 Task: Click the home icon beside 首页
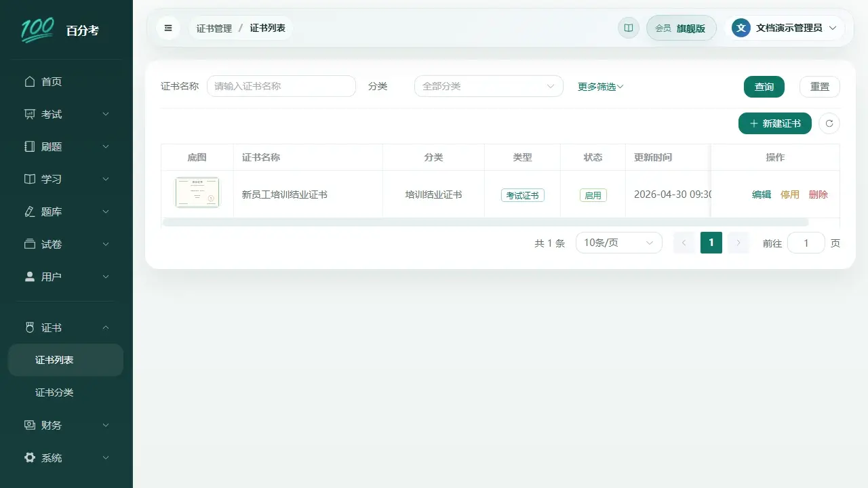point(29,81)
